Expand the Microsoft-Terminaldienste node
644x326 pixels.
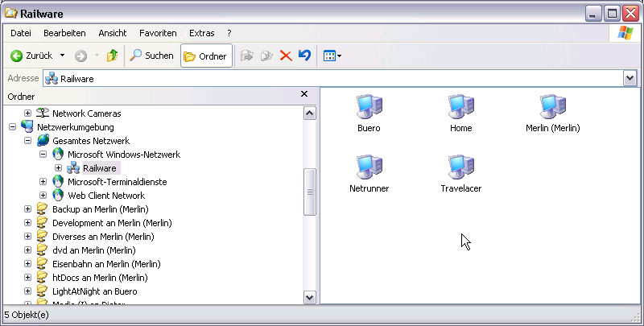point(43,181)
